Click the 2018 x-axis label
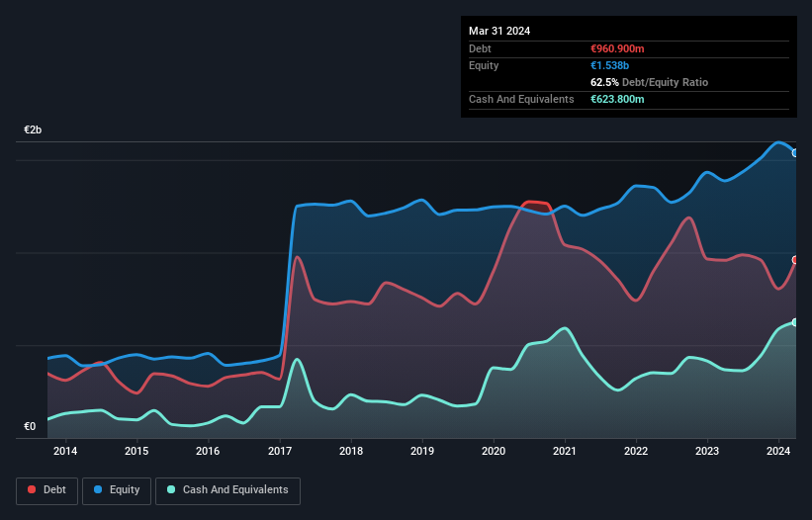Image resolution: width=812 pixels, height=520 pixels. 351,451
